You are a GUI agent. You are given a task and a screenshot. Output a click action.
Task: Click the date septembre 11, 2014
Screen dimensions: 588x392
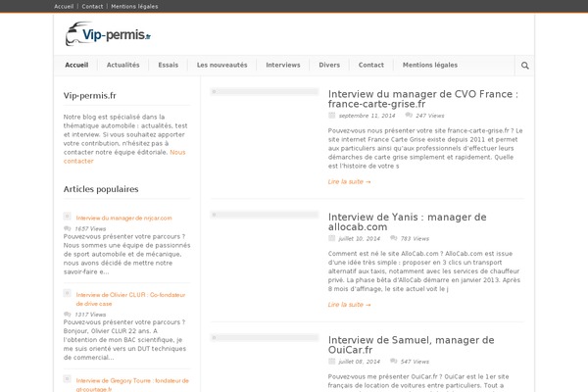367,116
